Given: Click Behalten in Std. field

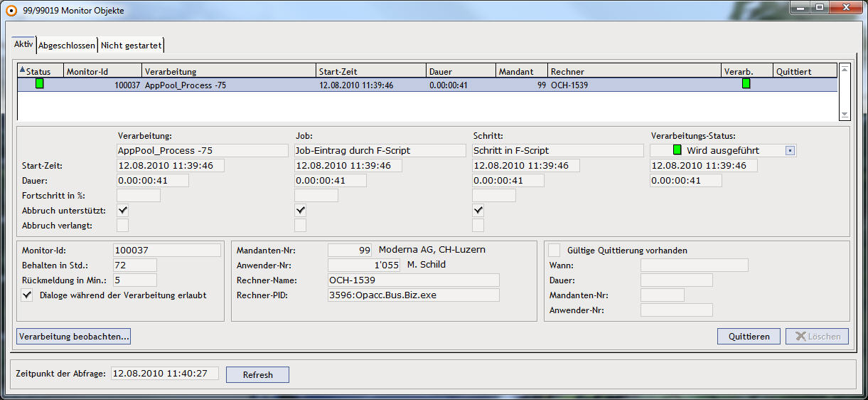Looking at the screenshot, I should click(x=135, y=265).
